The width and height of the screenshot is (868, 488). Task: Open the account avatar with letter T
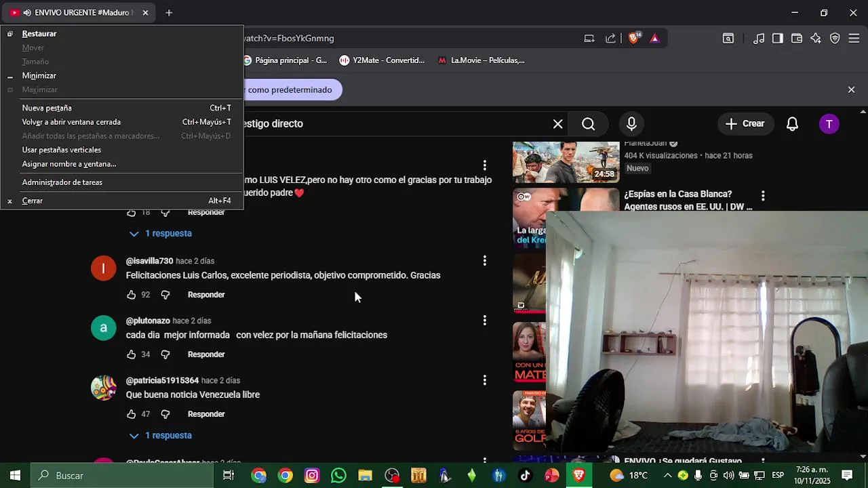coord(829,124)
